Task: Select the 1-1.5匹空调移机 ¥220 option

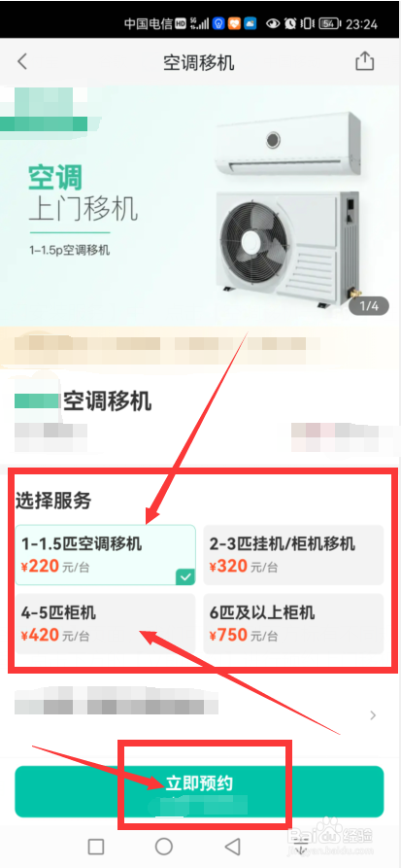Action: coord(105,555)
